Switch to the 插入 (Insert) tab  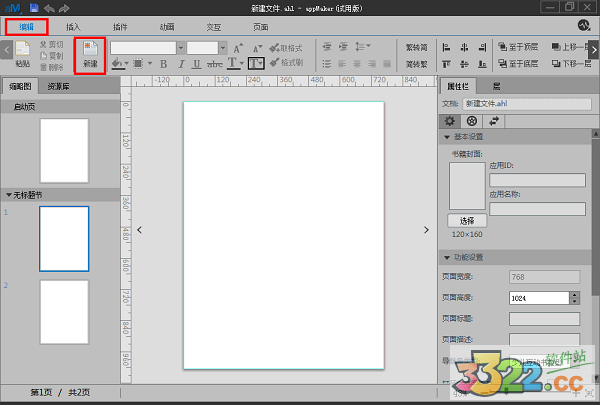click(x=74, y=25)
